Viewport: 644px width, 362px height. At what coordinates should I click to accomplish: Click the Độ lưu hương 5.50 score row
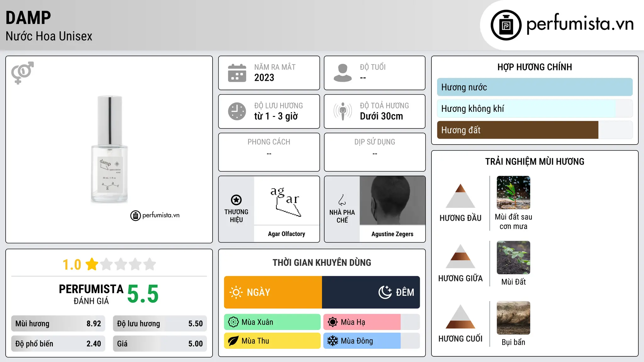click(x=160, y=324)
